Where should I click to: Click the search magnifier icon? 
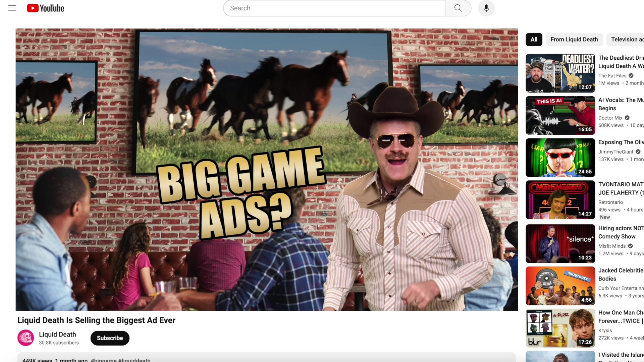point(458,8)
